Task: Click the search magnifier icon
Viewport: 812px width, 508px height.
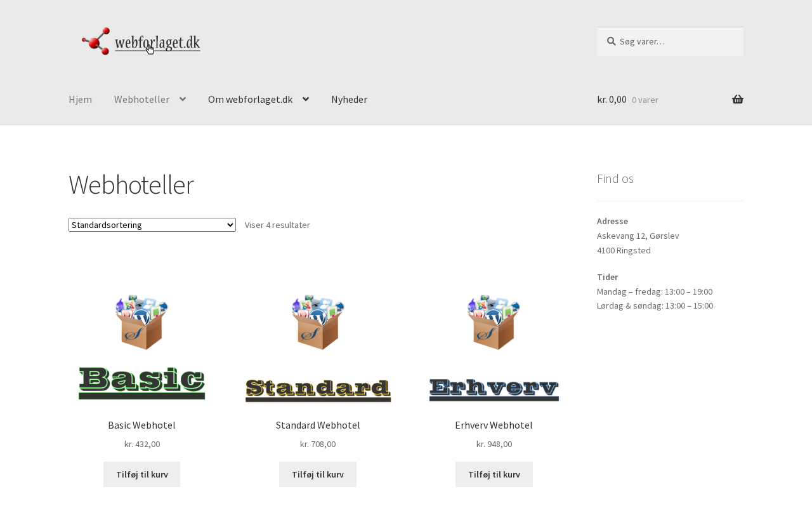Action: tap(612, 41)
